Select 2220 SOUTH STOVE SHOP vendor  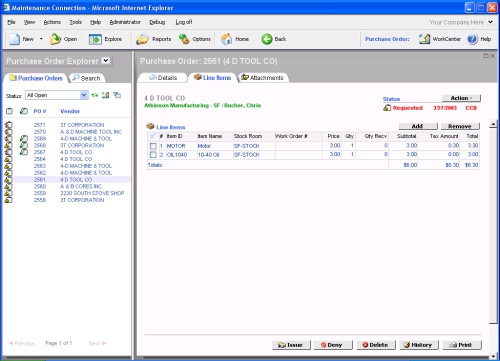[x=92, y=193]
